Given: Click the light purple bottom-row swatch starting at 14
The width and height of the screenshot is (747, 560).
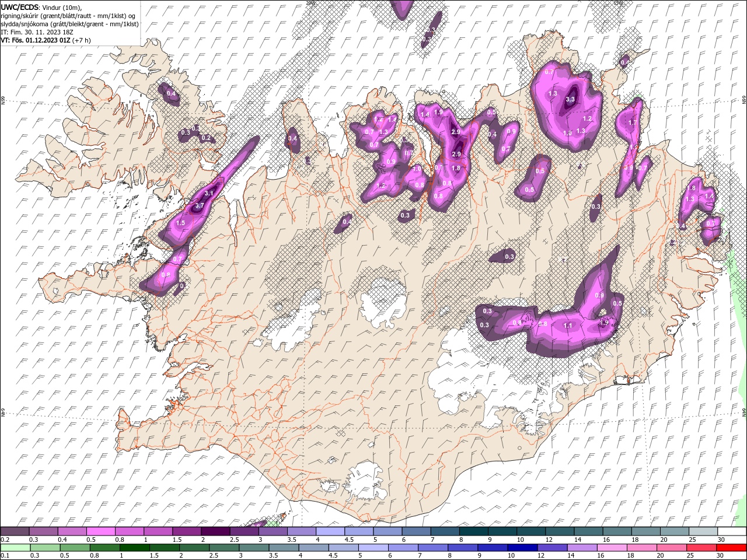Looking at the screenshot, I should (x=582, y=548).
